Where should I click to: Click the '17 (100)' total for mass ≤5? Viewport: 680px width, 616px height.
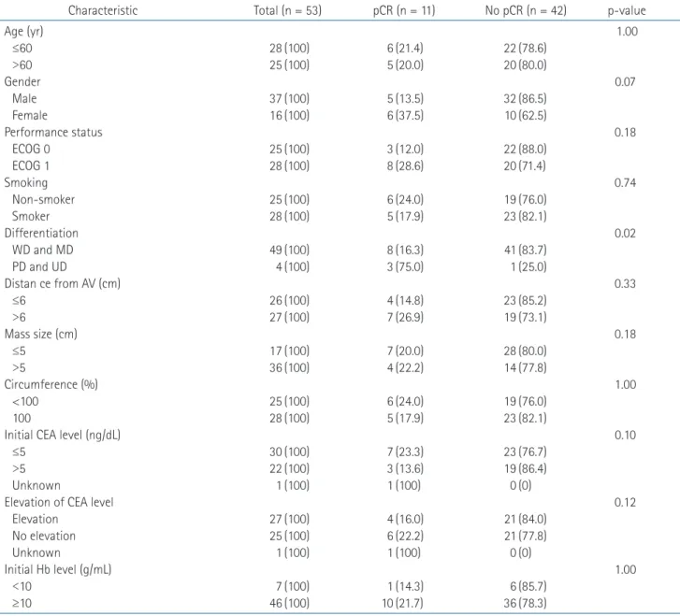coord(289,351)
